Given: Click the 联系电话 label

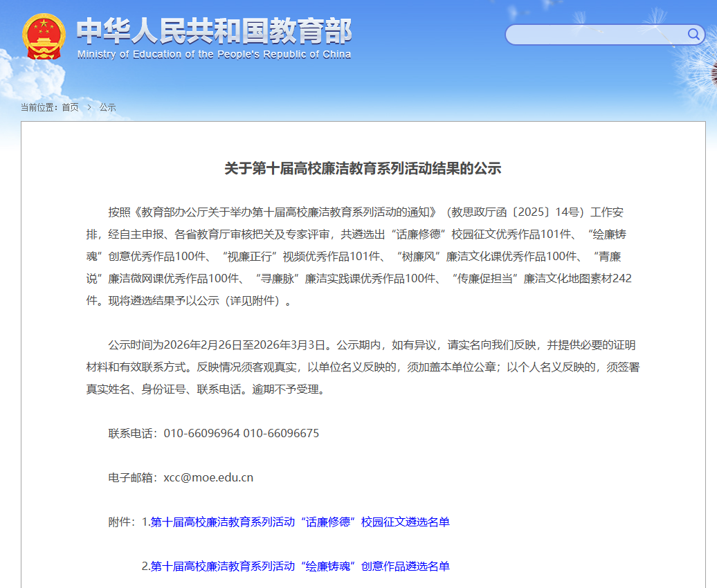Looking at the screenshot, I should pos(133,433).
